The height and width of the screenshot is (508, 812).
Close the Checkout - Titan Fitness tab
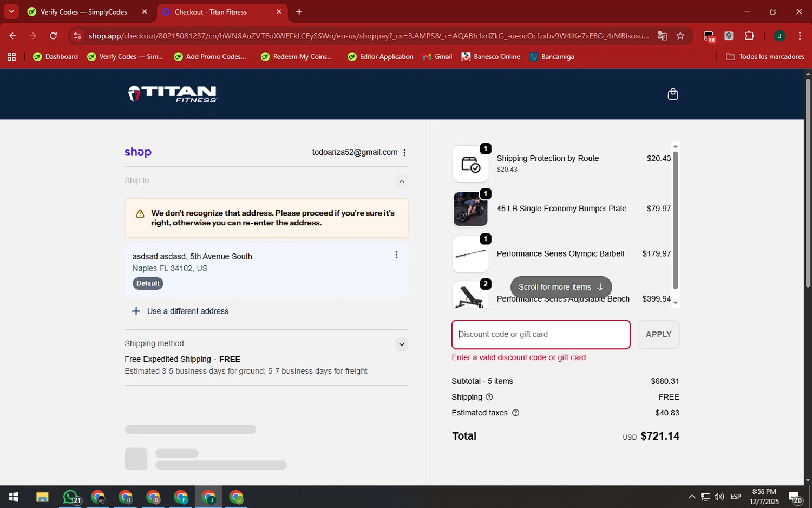pos(279,11)
